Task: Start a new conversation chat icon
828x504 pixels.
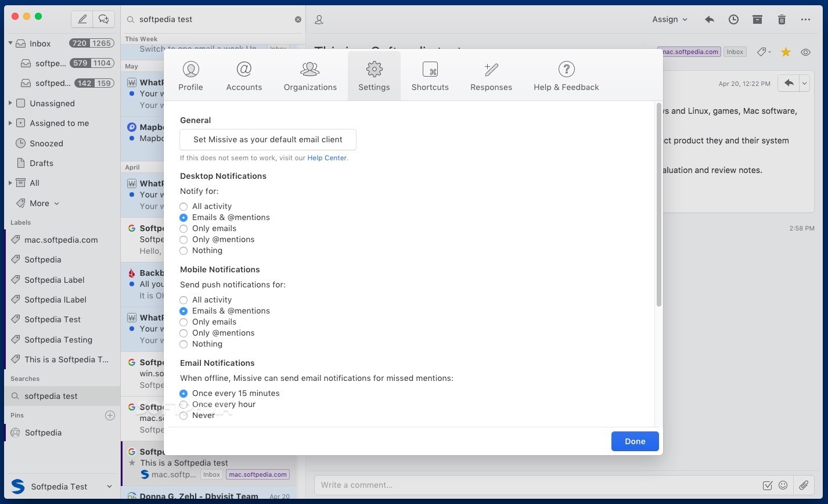Action: [x=103, y=19]
